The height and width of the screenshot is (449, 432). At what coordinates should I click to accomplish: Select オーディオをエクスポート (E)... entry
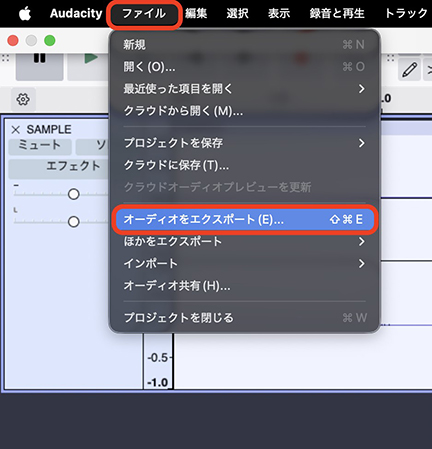tap(245, 219)
